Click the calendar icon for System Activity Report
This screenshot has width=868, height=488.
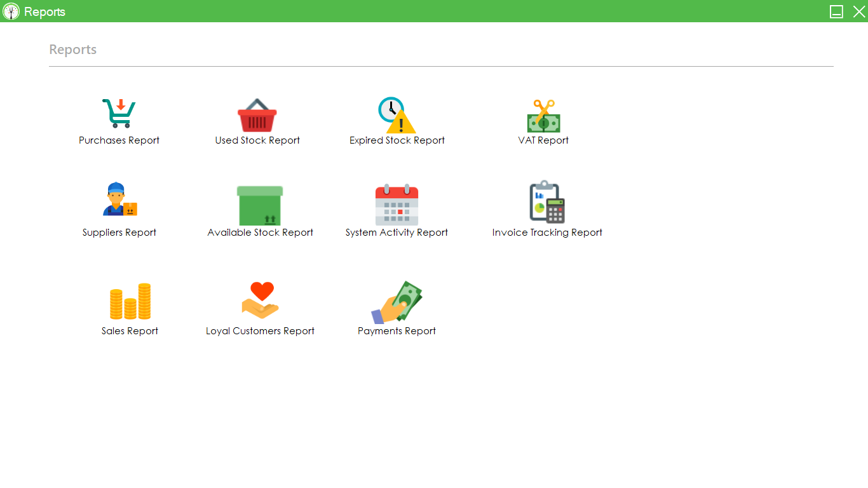tap(397, 203)
